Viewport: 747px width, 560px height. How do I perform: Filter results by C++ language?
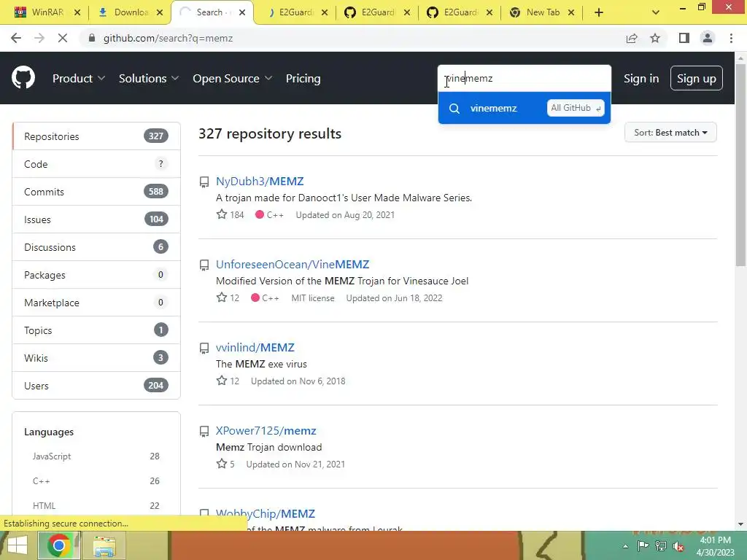point(96,481)
